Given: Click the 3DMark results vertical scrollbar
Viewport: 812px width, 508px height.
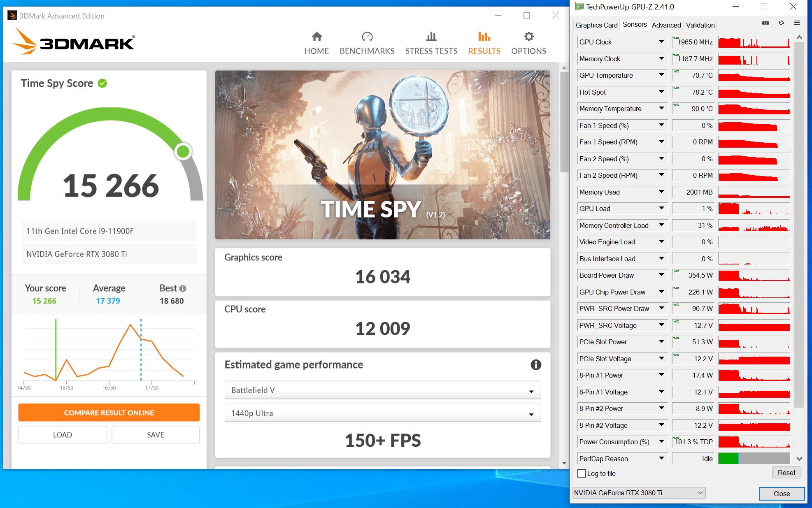Looking at the screenshot, I should click(x=564, y=121).
